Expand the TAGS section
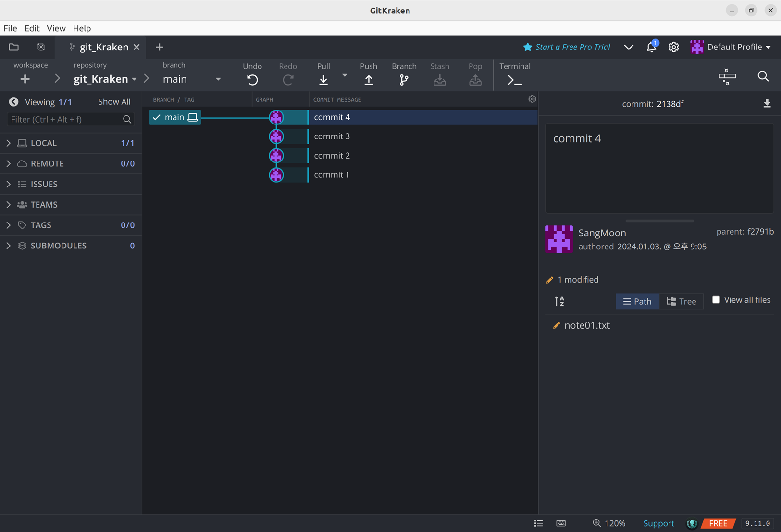The width and height of the screenshot is (781, 532). pos(71,225)
